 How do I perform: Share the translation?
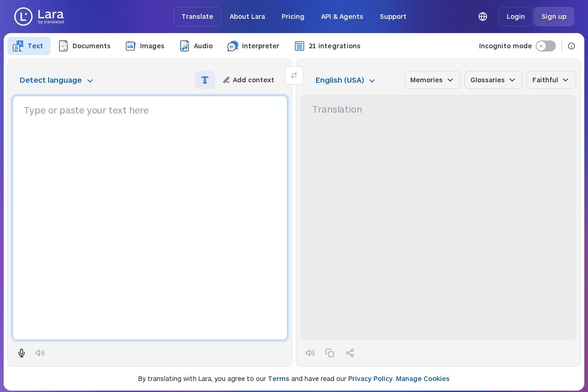pyautogui.click(x=350, y=353)
